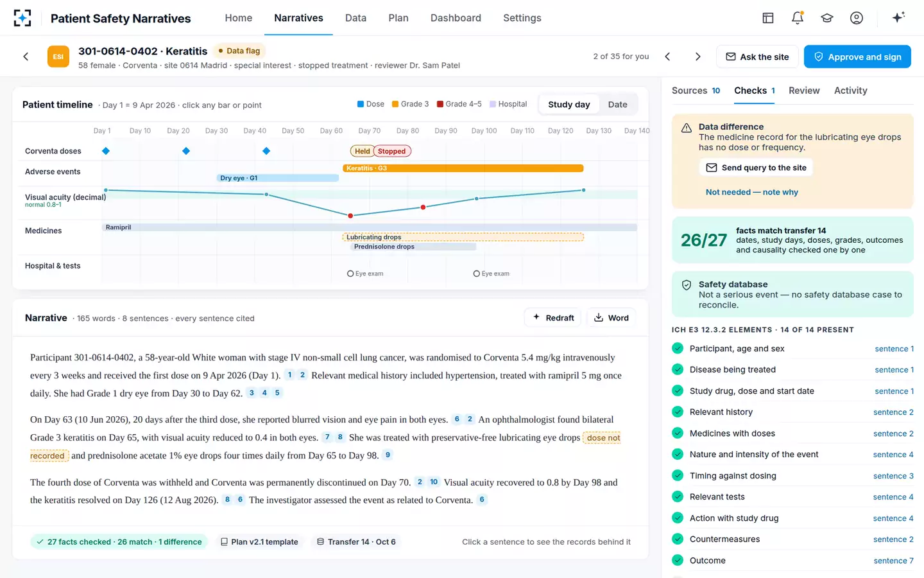Go to next narrative arrow
The width and height of the screenshot is (924, 578).
click(x=698, y=57)
